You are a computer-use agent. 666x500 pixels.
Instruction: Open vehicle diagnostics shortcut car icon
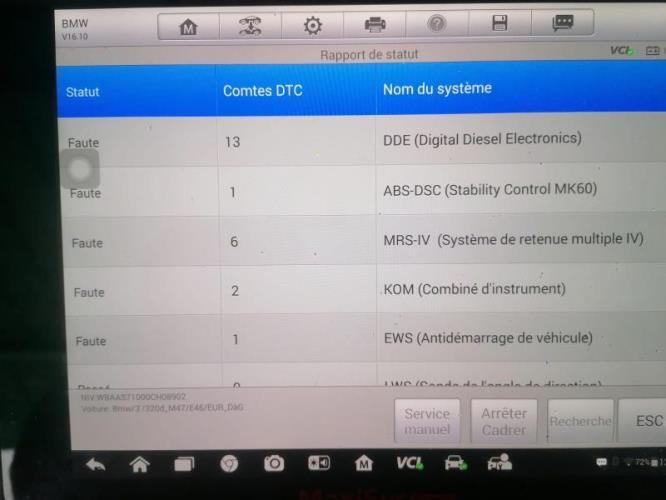click(455, 463)
